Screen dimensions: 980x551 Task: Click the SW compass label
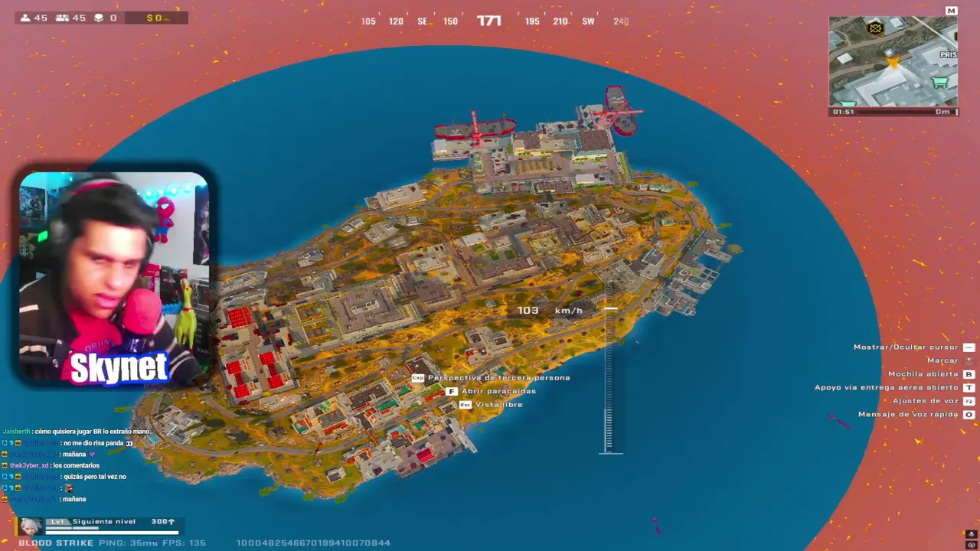coord(588,21)
